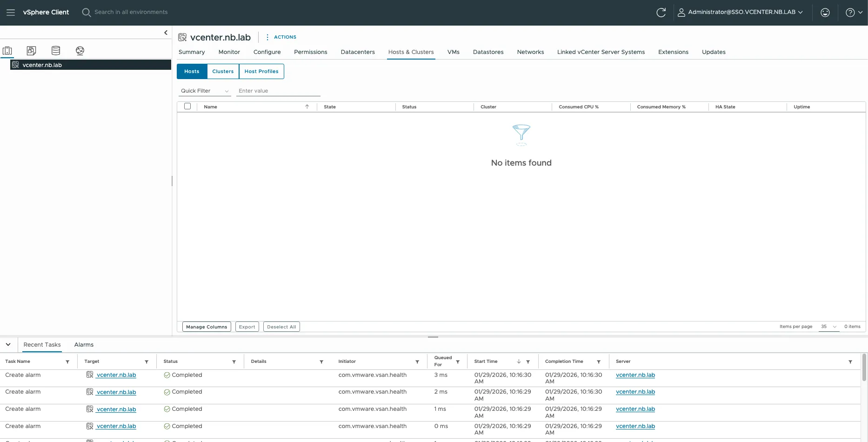Viewport: 868px width, 442px height.
Task: Filter the Start Time column
Action: coord(528,362)
